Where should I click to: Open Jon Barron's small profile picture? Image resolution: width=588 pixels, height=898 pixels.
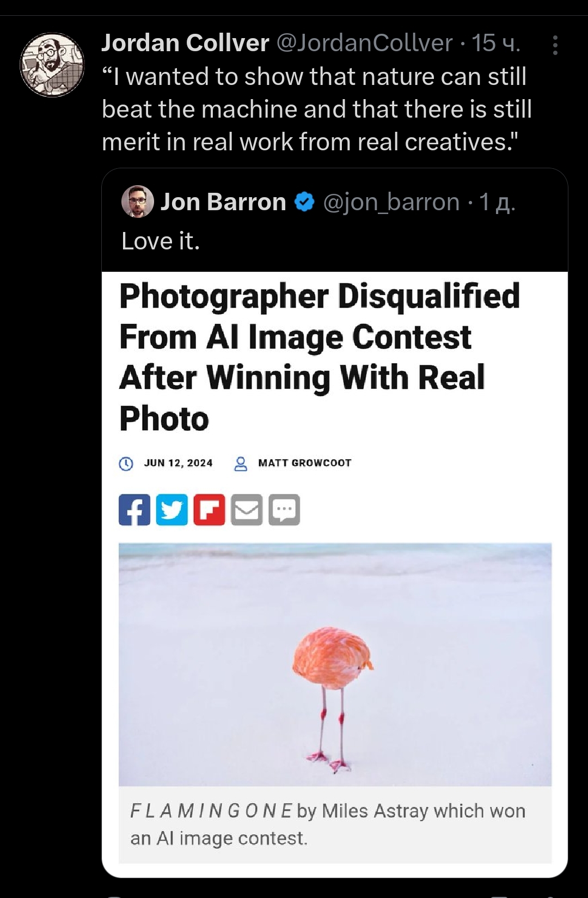point(137,201)
